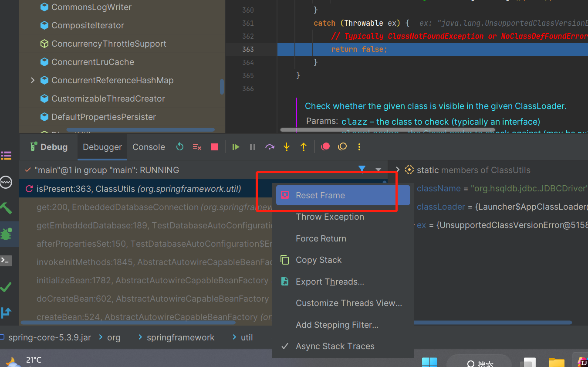Toggle the Async Stack Traces option
This screenshot has width=588, height=367.
point(335,346)
